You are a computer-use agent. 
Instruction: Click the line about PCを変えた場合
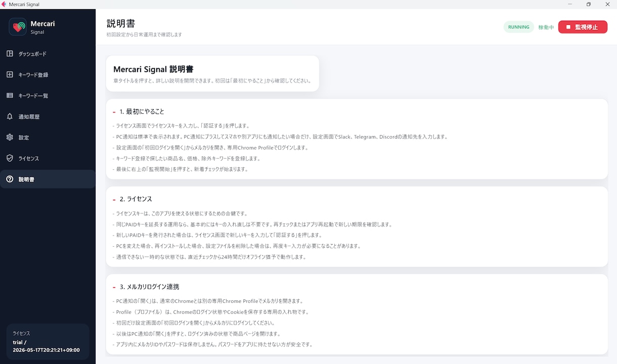(237, 246)
